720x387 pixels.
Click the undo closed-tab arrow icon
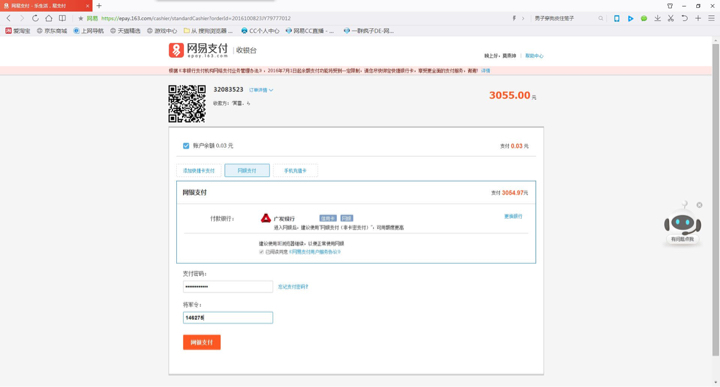(685, 18)
